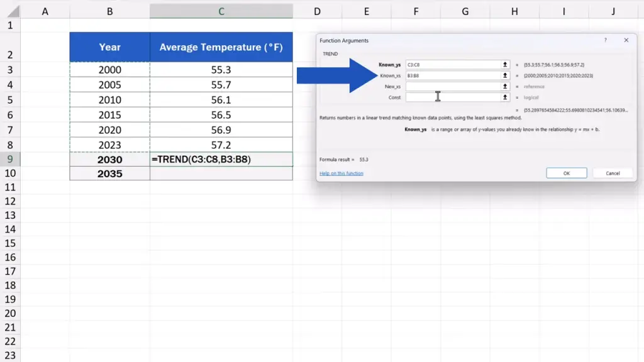Close the Function Arguments dialog
The image size is (644, 362).
(x=626, y=40)
